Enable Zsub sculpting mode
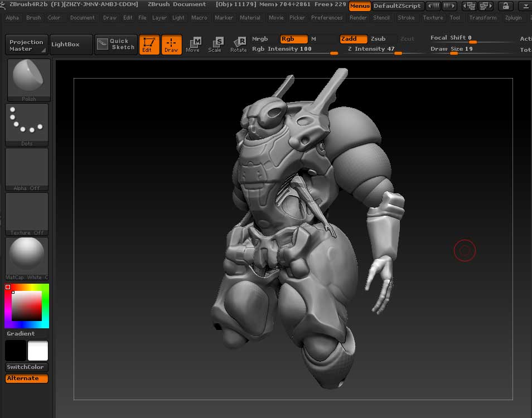This screenshot has width=532, height=418. 378,39
